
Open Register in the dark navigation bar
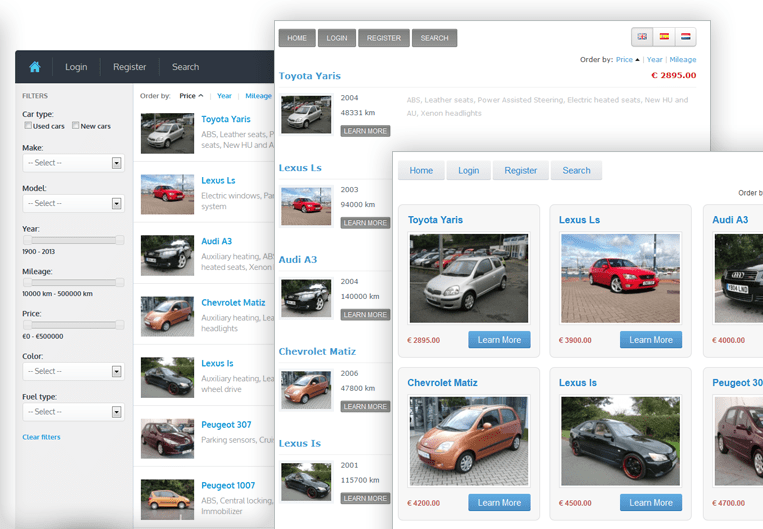point(129,67)
